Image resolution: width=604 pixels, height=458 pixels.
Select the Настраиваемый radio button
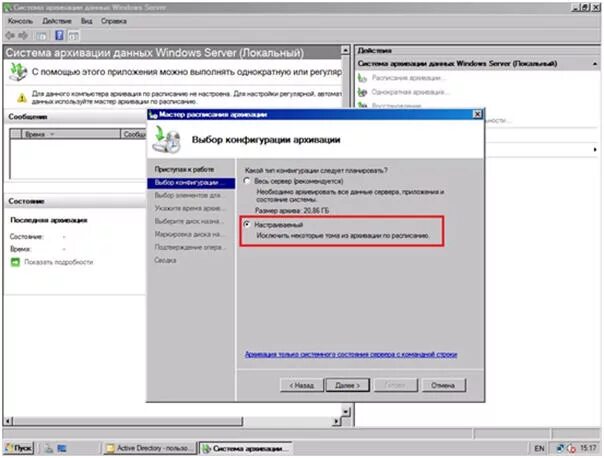point(247,224)
